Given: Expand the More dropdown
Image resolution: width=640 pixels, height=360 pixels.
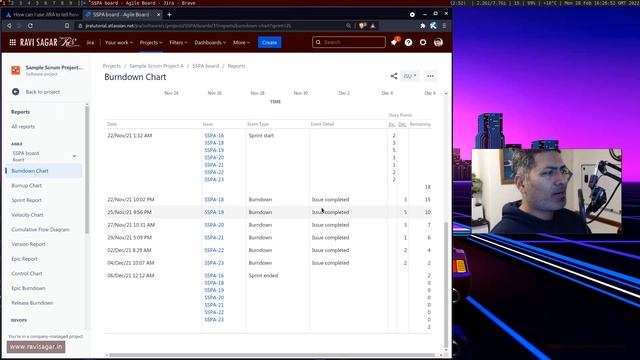Looking at the screenshot, I should [241, 42].
